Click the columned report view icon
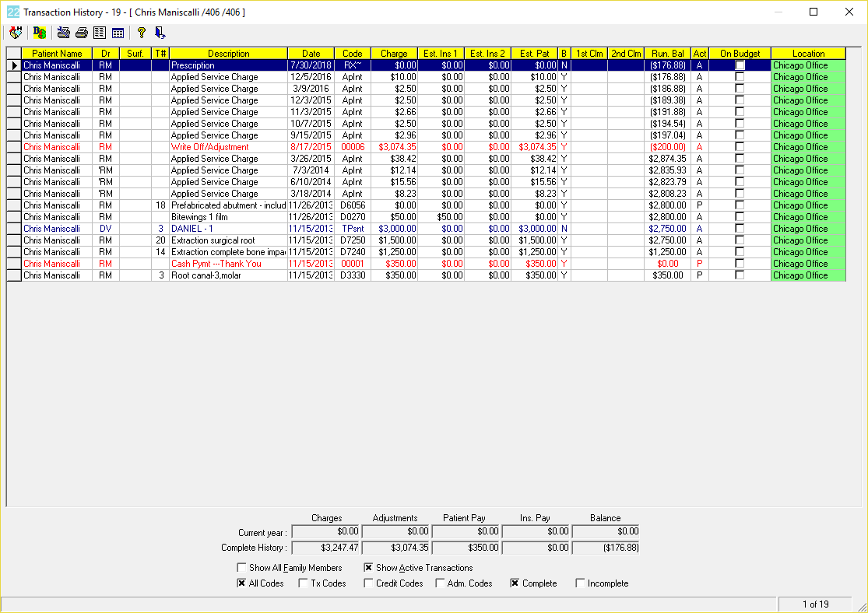This screenshot has width=868, height=613. [x=100, y=33]
